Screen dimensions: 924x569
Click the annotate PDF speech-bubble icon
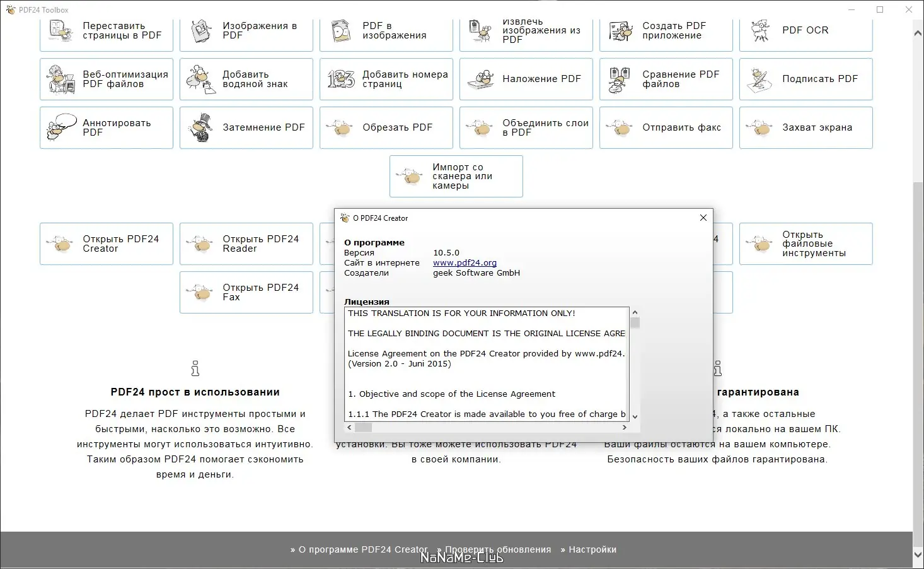click(61, 127)
